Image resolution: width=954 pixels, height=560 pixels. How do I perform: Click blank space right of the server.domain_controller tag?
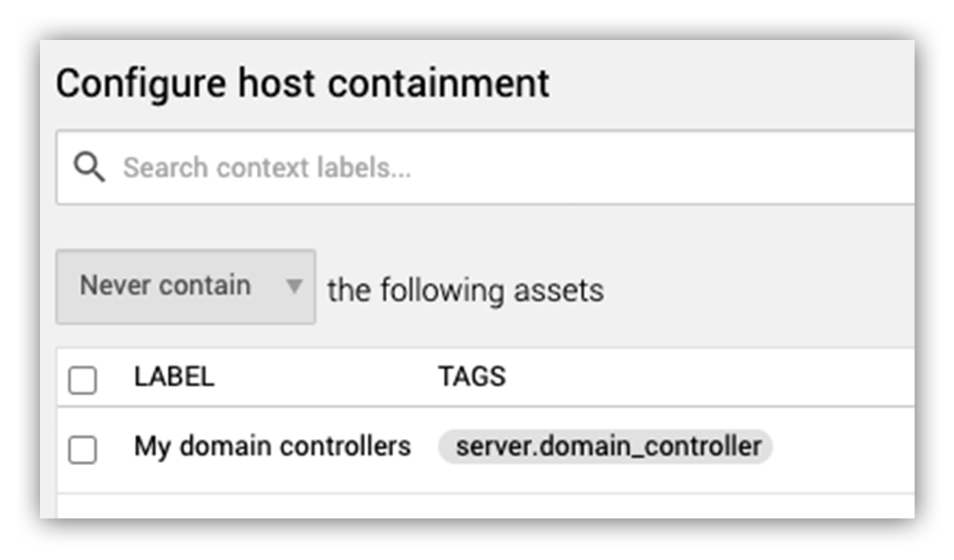[842, 447]
